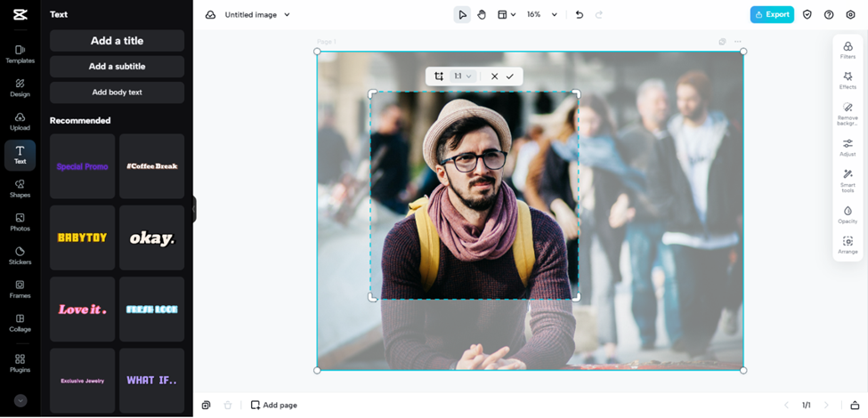This screenshot has height=418, width=868.
Task: Cancel the crop with X
Action: click(x=494, y=76)
